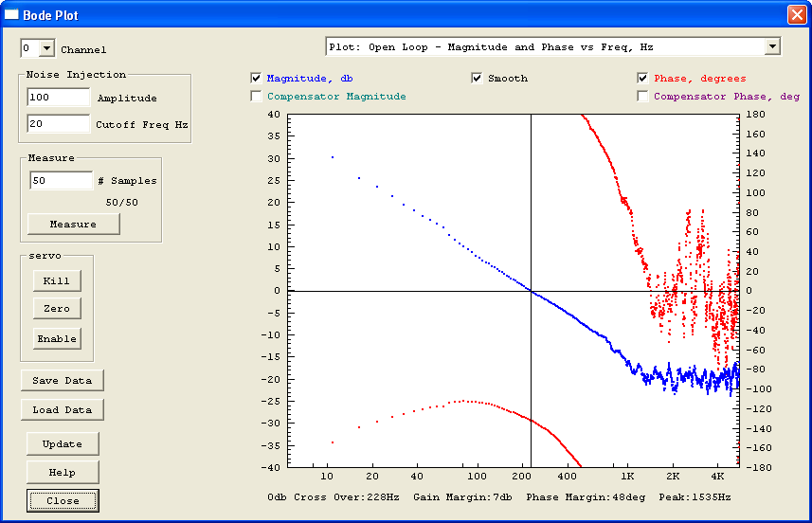The width and height of the screenshot is (812, 523).
Task: Uncheck the Smooth checkbox
Action: [478, 78]
